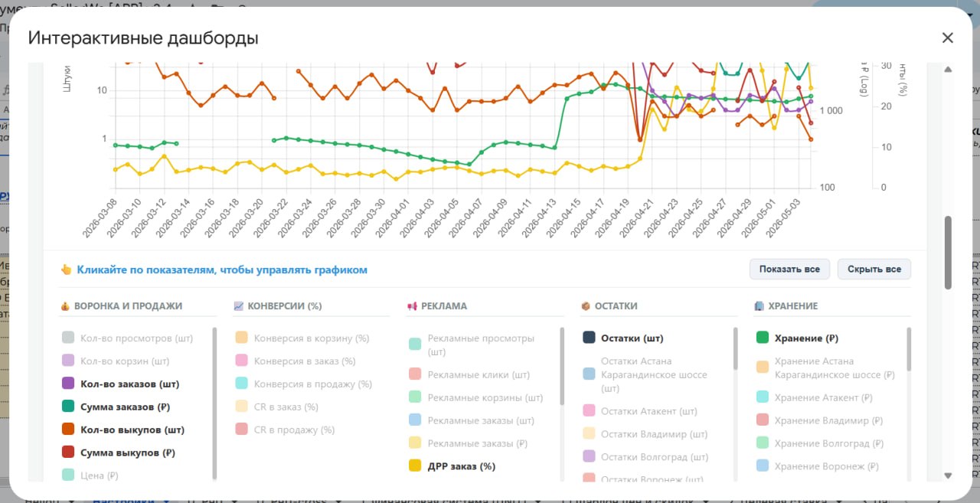
Task: Close the Интерактивные дашборды dialog
Action: click(947, 38)
